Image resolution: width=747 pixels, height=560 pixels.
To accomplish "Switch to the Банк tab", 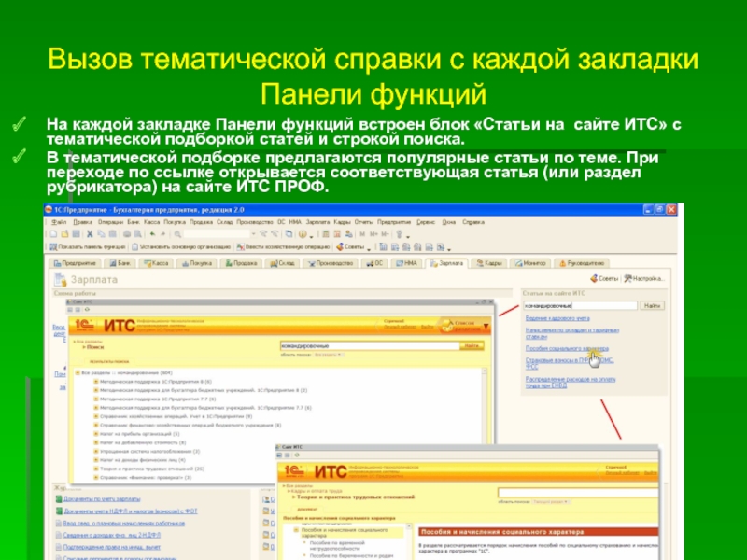I will (x=120, y=263).
